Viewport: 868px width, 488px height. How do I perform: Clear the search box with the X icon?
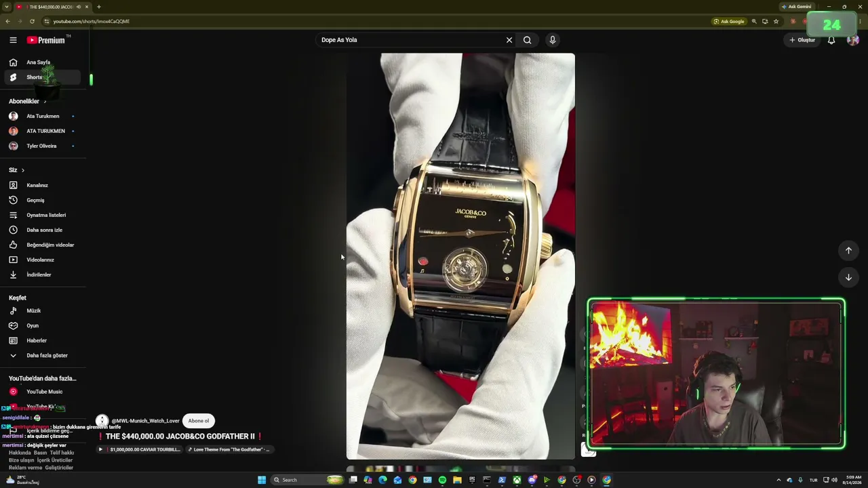(x=509, y=40)
